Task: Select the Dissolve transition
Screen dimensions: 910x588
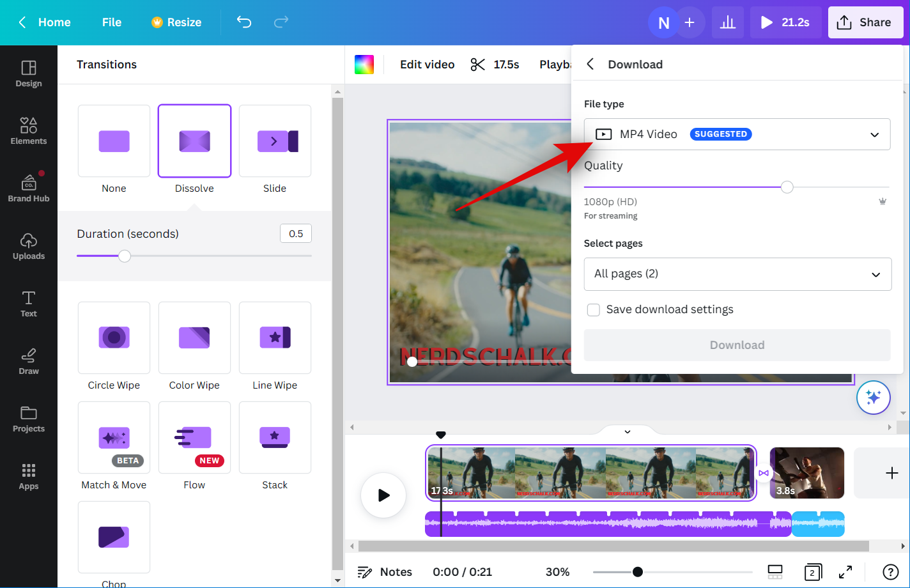Action: click(x=194, y=141)
